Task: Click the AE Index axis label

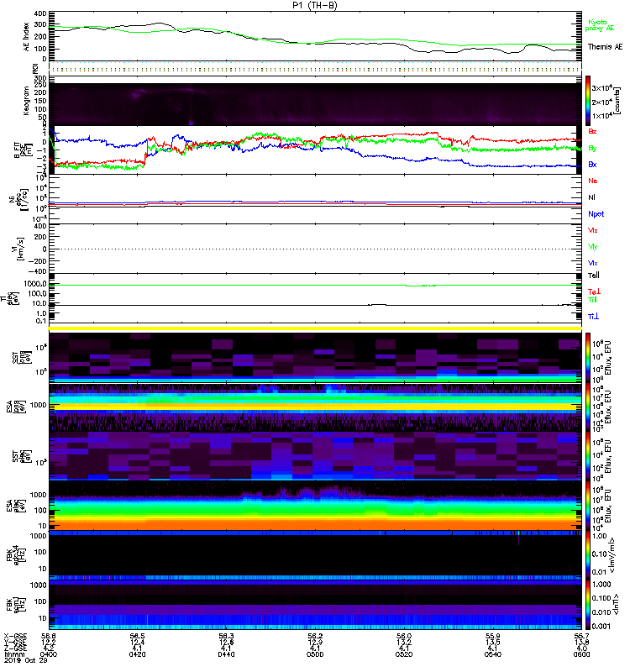Action: point(27,37)
